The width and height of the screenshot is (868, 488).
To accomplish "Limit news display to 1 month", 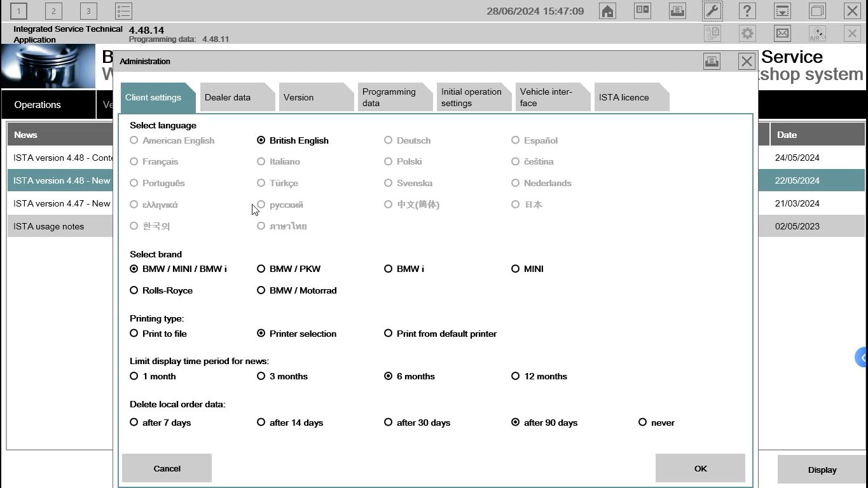I will click(x=153, y=376).
